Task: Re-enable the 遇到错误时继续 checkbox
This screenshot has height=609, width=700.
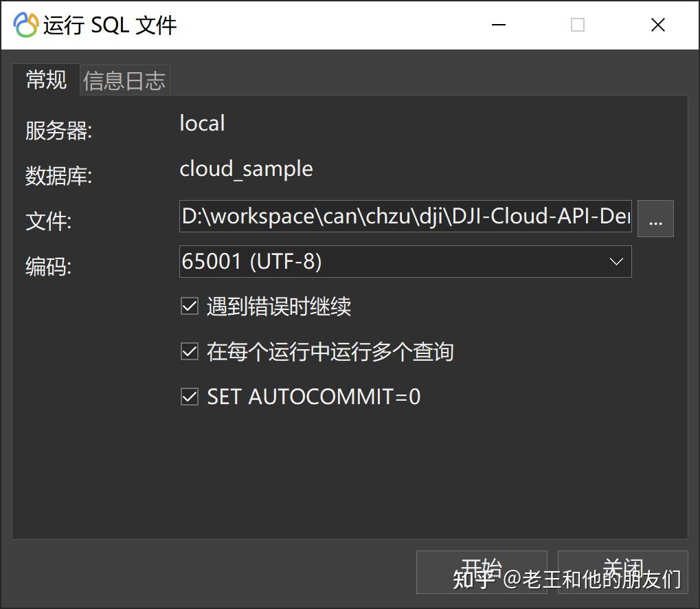Action: tap(189, 306)
